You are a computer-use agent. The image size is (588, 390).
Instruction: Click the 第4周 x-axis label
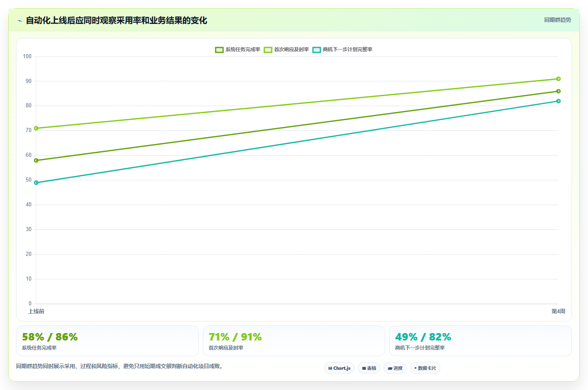558,312
